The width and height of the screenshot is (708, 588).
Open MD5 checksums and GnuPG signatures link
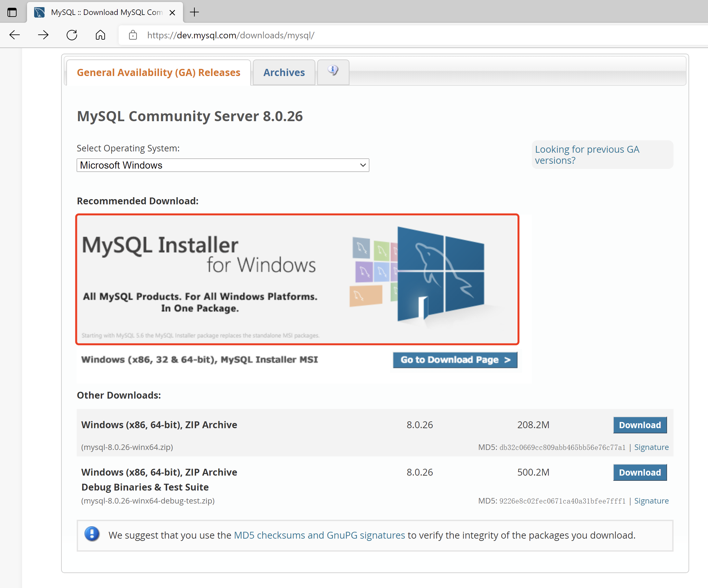point(319,535)
